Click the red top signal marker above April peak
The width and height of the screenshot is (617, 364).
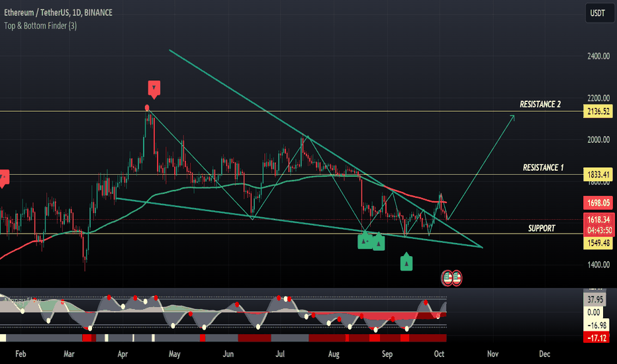tap(154, 89)
